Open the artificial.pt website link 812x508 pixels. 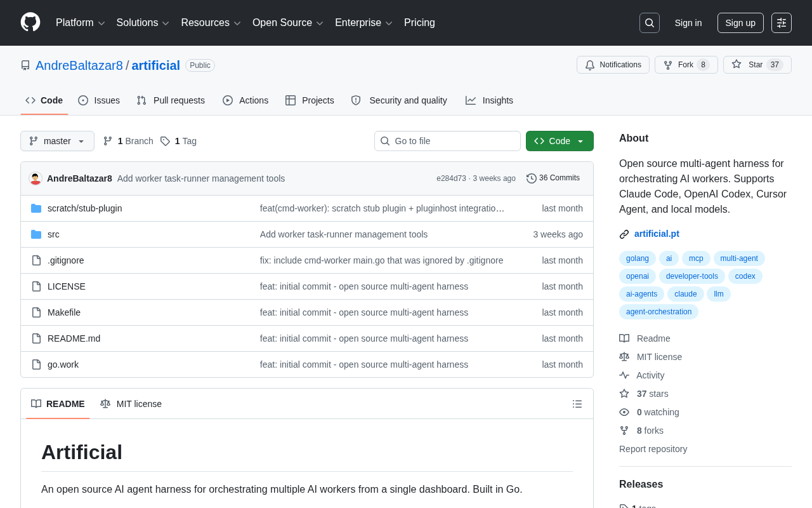[x=657, y=234]
